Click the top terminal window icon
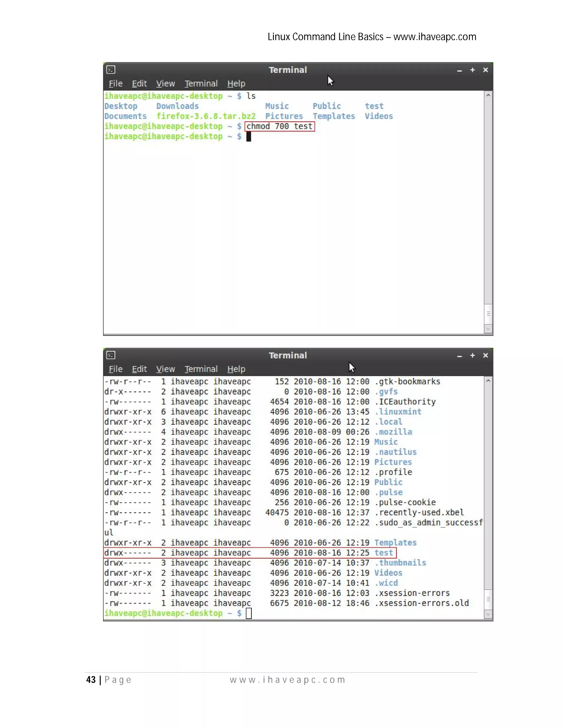The image size is (563, 728). pos(111,70)
